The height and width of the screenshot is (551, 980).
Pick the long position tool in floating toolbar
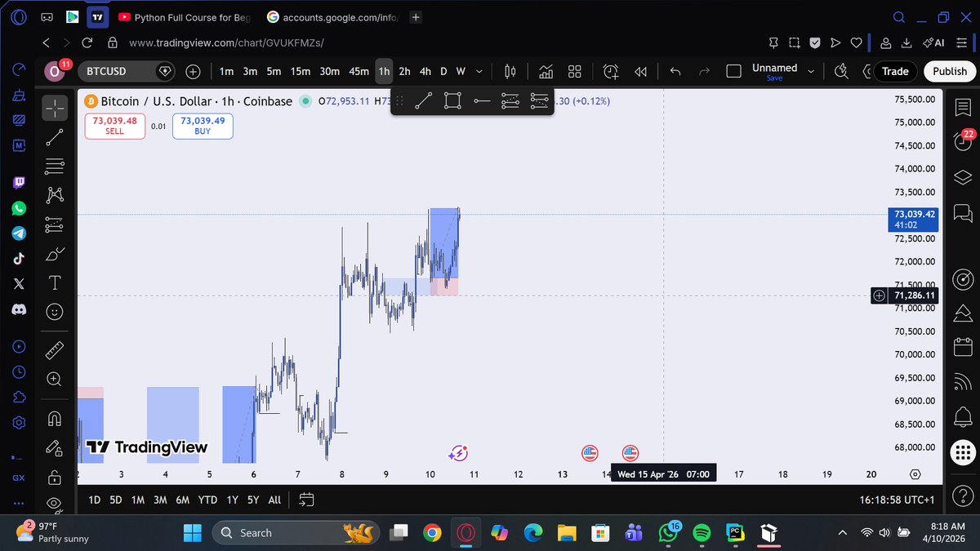[x=510, y=101]
